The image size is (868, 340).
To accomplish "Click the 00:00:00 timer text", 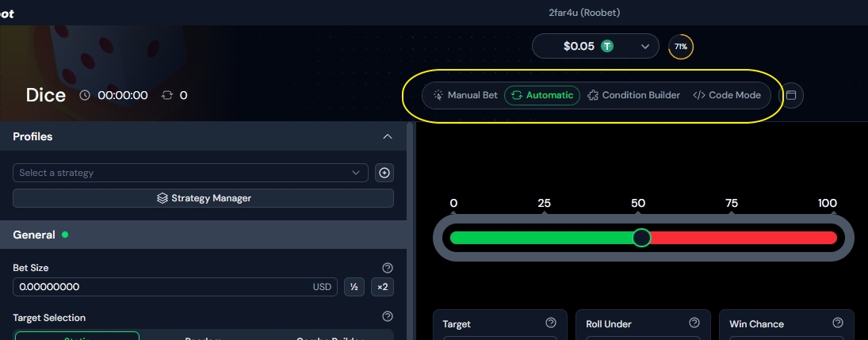I will click(123, 95).
